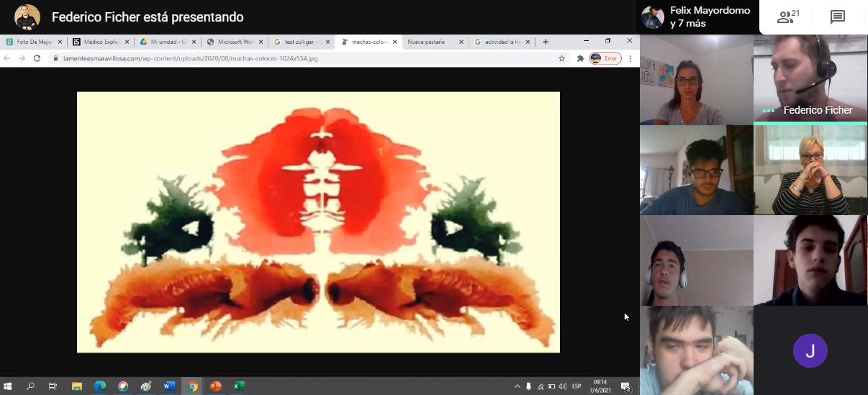Screen dimensions: 868x395
Task: Open taskbar search magnifier
Action: tap(31, 386)
